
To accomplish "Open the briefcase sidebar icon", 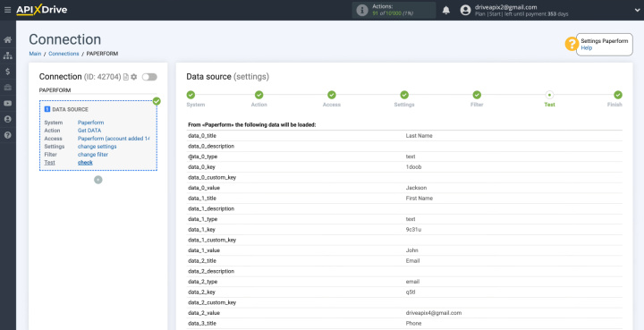I will pyautogui.click(x=7, y=88).
